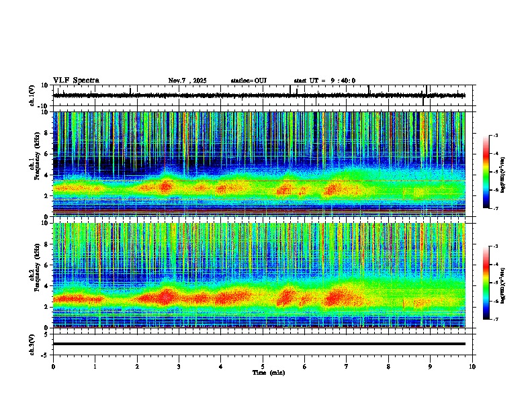Screen dimensions: 532x411
Task: Click the "5" tick on ch.3(V) axis
Action: 46,334
